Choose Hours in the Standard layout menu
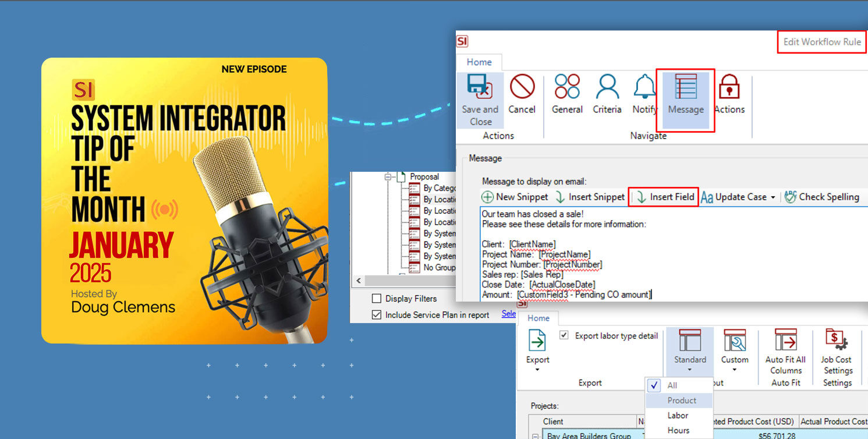The image size is (868, 439). click(x=679, y=430)
